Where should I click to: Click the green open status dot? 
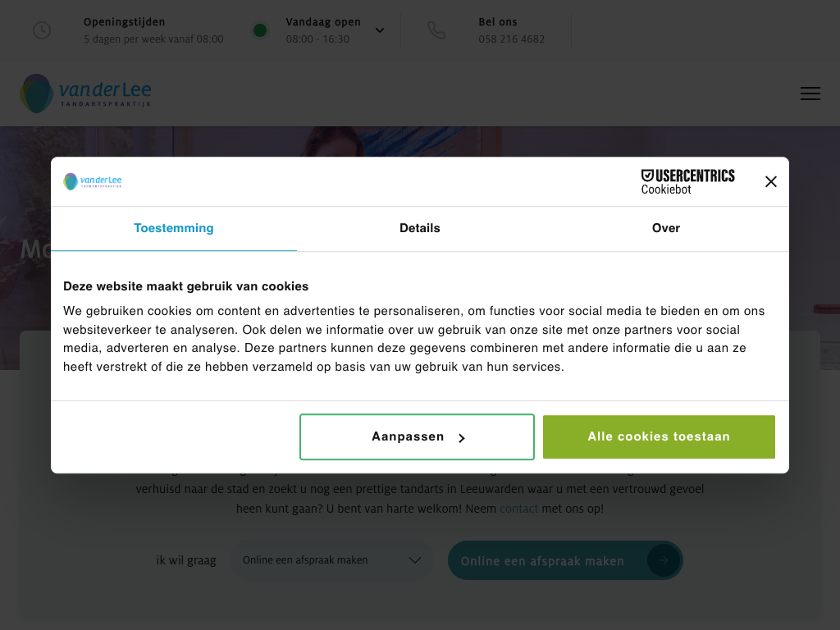pos(260,30)
